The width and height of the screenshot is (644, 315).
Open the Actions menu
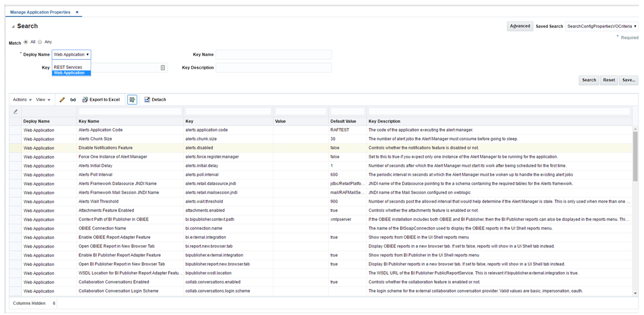click(22, 99)
